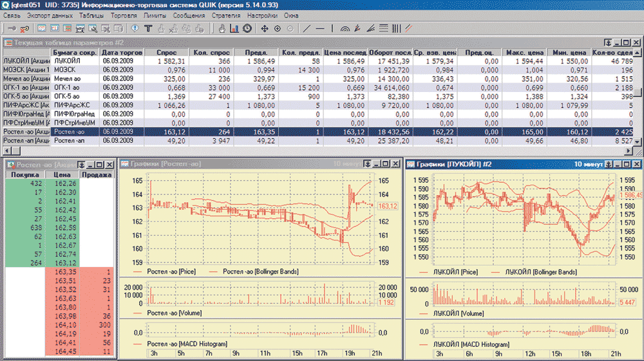Open the Стратегия menu
Viewport: 644px width, 361px height.
tap(226, 15)
